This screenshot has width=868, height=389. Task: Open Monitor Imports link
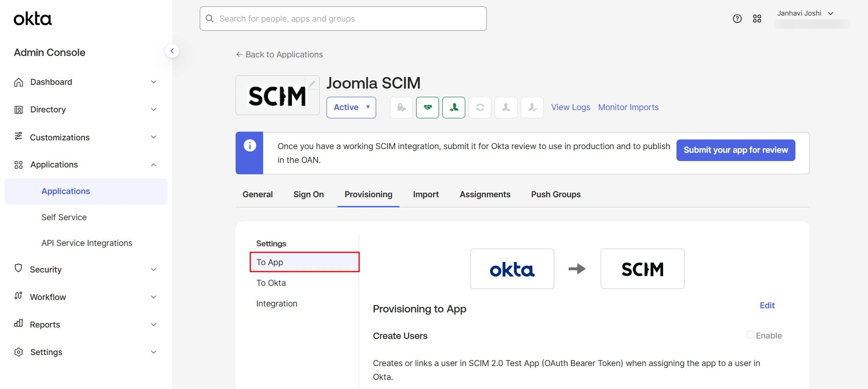(x=628, y=107)
